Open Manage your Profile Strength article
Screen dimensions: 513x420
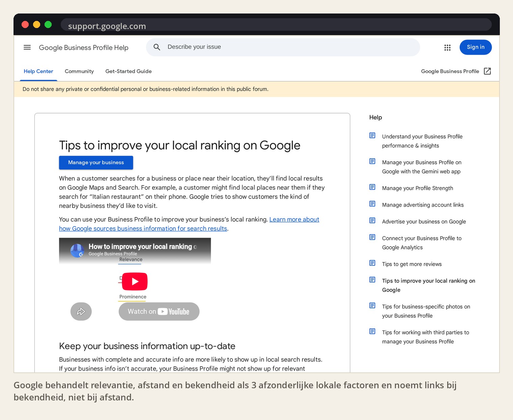pyautogui.click(x=417, y=188)
